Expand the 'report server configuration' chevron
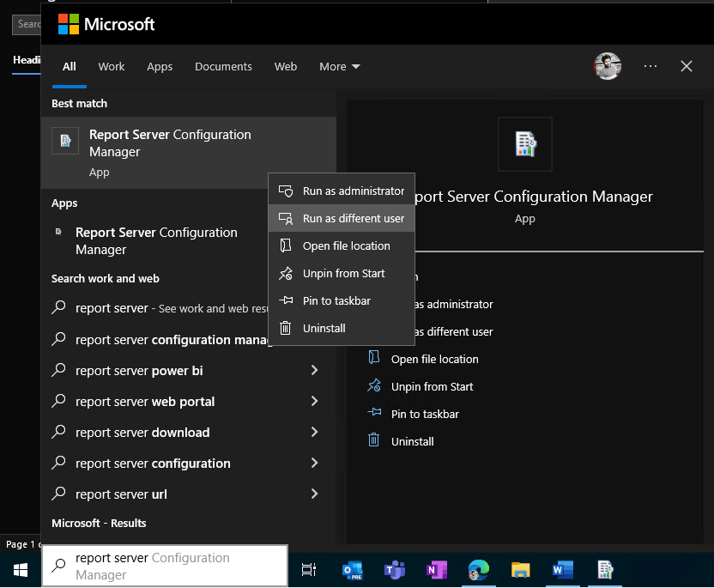Viewport: 714px width, 588px height. [x=314, y=464]
